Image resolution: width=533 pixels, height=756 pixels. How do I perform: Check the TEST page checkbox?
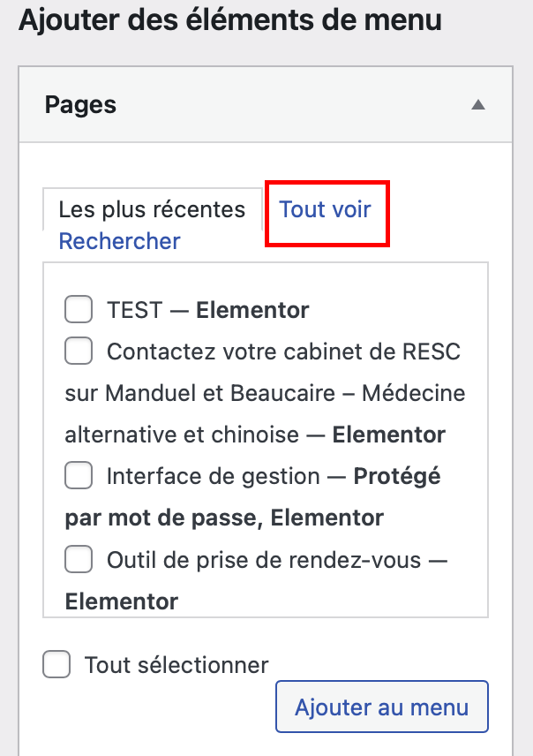[x=79, y=310]
